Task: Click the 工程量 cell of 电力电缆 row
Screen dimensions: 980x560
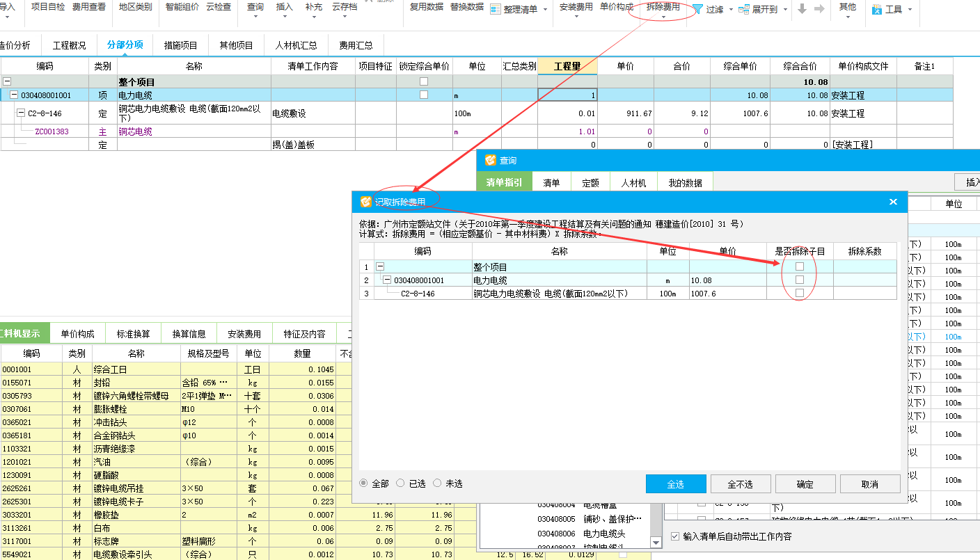Action: [x=567, y=95]
